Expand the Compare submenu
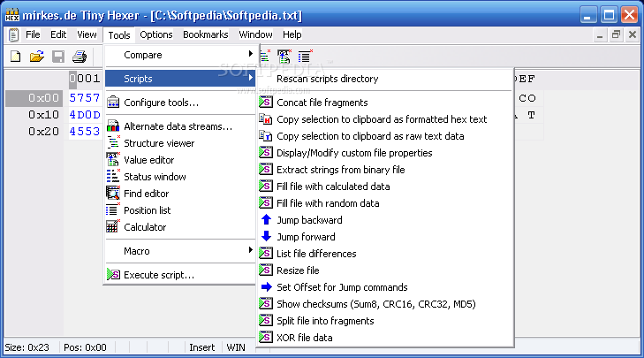The height and width of the screenshot is (358, 644). click(180, 55)
